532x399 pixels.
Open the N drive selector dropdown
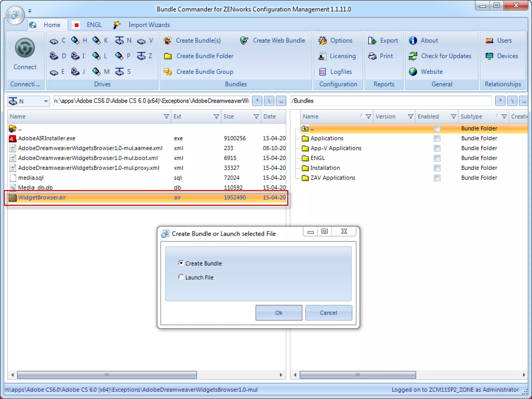pos(46,101)
